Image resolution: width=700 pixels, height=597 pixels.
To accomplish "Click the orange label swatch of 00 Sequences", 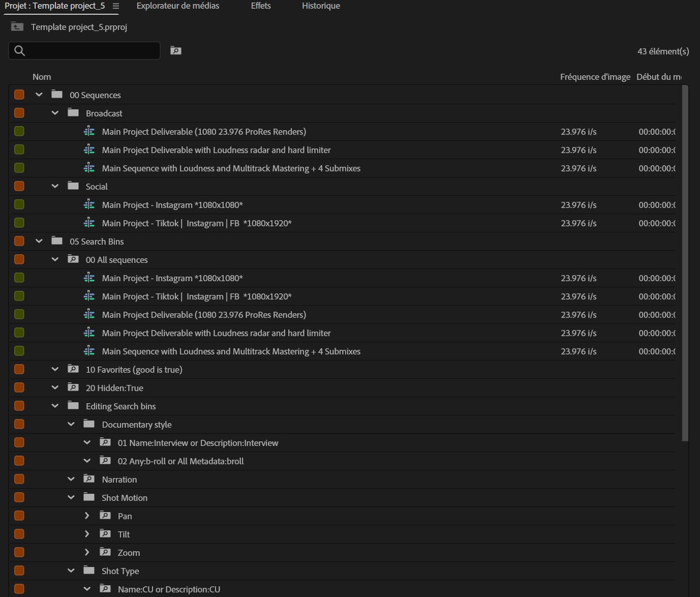I will coord(19,95).
